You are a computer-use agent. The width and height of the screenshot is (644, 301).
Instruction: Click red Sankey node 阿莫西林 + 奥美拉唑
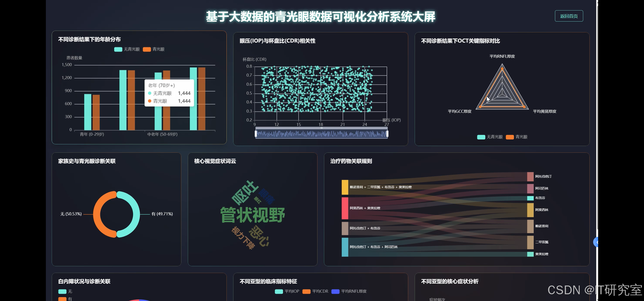point(345,208)
